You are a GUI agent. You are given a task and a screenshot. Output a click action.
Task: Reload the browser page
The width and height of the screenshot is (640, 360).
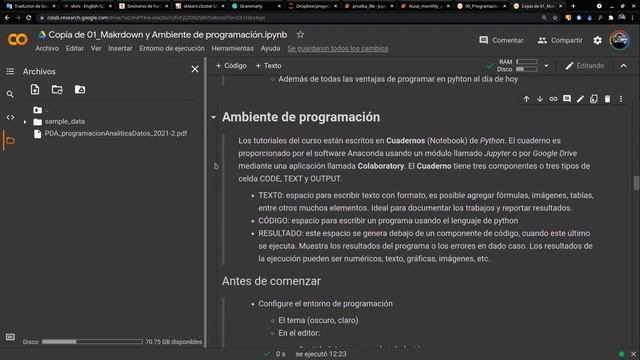click(29, 18)
